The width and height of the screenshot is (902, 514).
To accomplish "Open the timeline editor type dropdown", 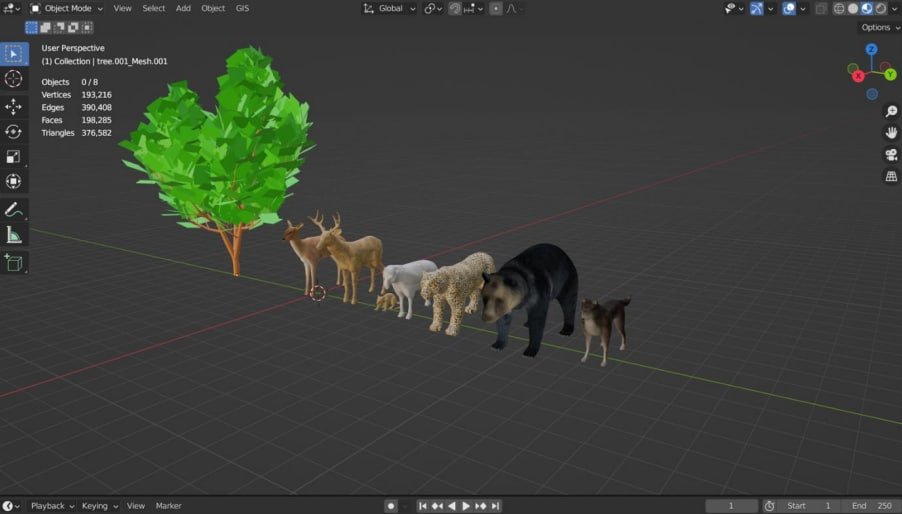I will 11,506.
